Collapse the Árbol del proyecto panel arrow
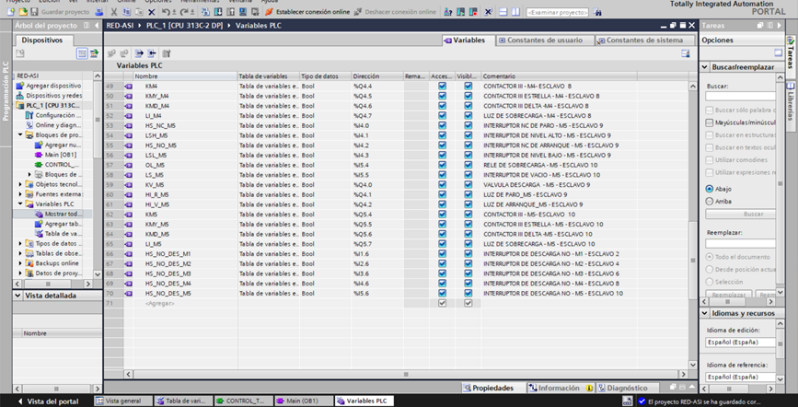 pyautogui.click(x=97, y=25)
